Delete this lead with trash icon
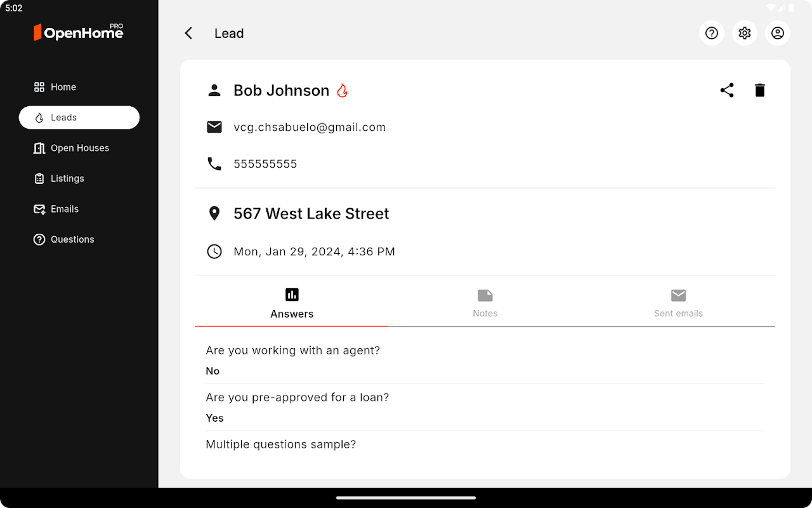Screen dimensions: 812x508 click(x=760, y=90)
